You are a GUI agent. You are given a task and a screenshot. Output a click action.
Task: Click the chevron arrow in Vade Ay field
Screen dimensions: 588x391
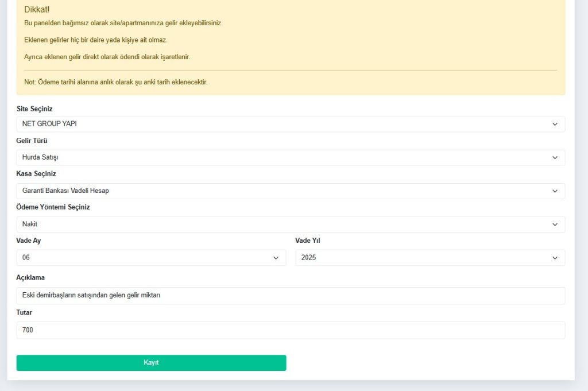pos(276,258)
